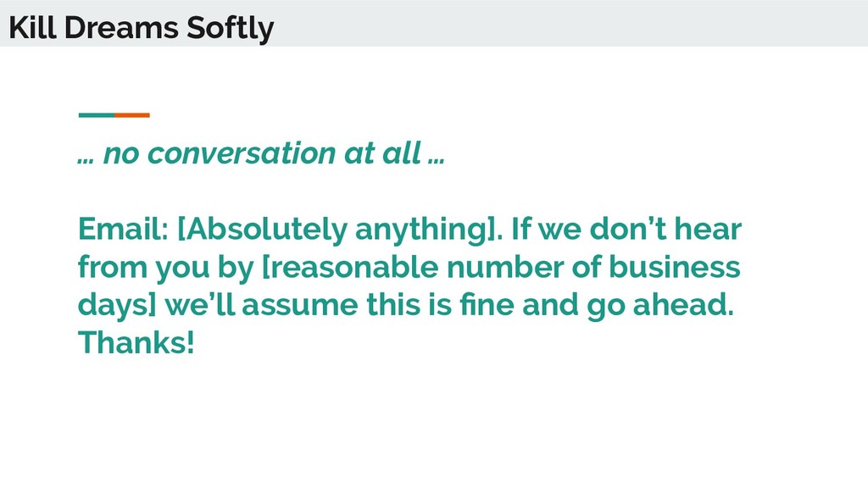Click the word 'conversation' in the italic line

242,153
